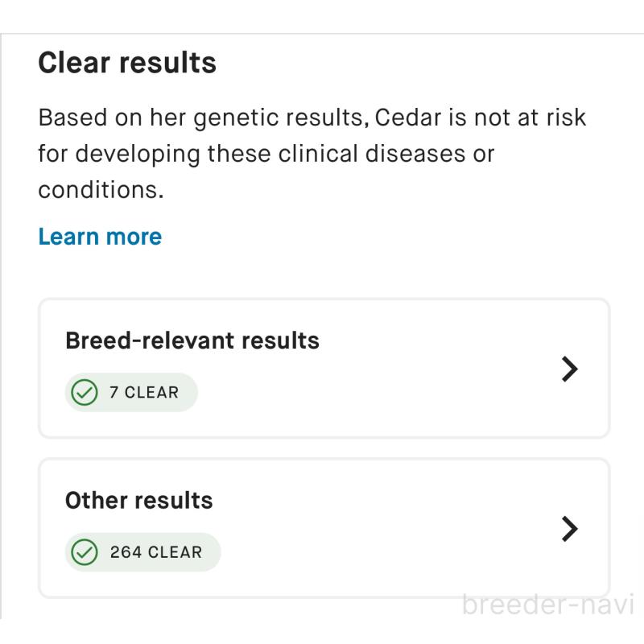The height and width of the screenshot is (644, 644).
Task: Click the Learn more link
Action: pos(100,237)
